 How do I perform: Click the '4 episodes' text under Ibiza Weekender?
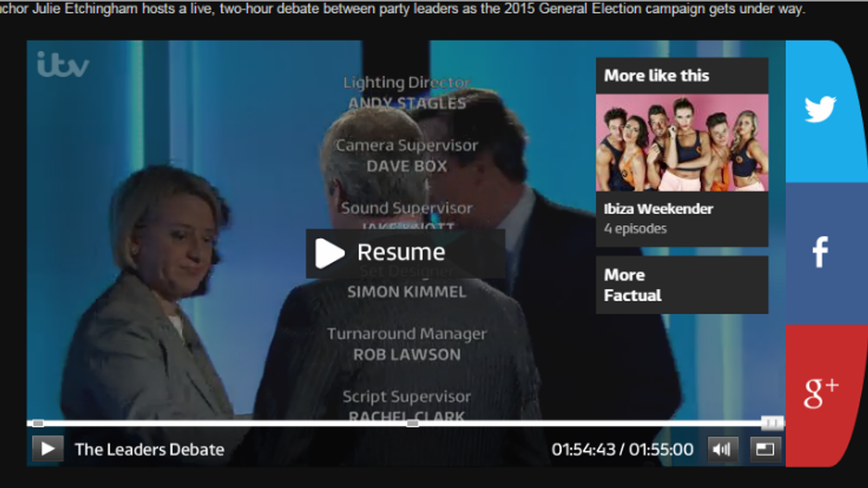(635, 229)
